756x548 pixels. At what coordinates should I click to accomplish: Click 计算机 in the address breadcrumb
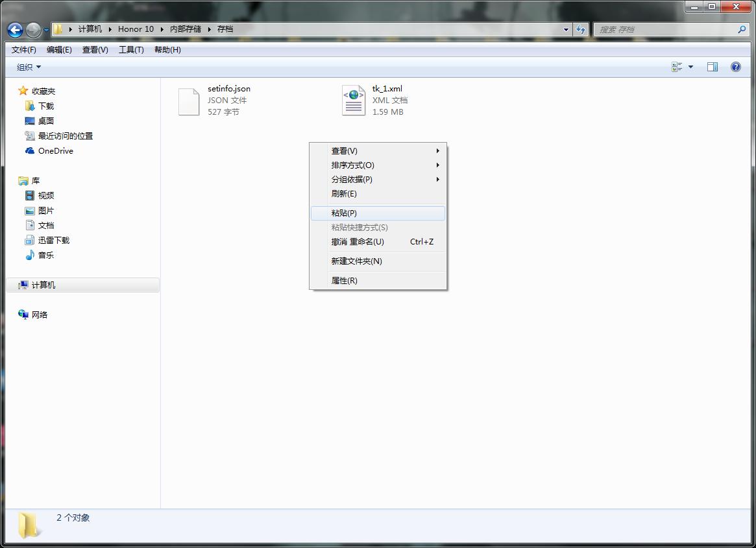click(90, 29)
